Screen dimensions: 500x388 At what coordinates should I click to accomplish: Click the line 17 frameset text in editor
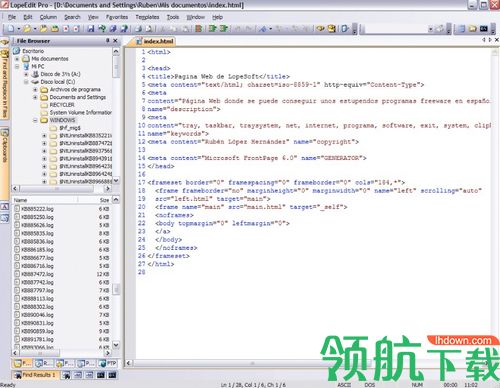click(x=276, y=182)
